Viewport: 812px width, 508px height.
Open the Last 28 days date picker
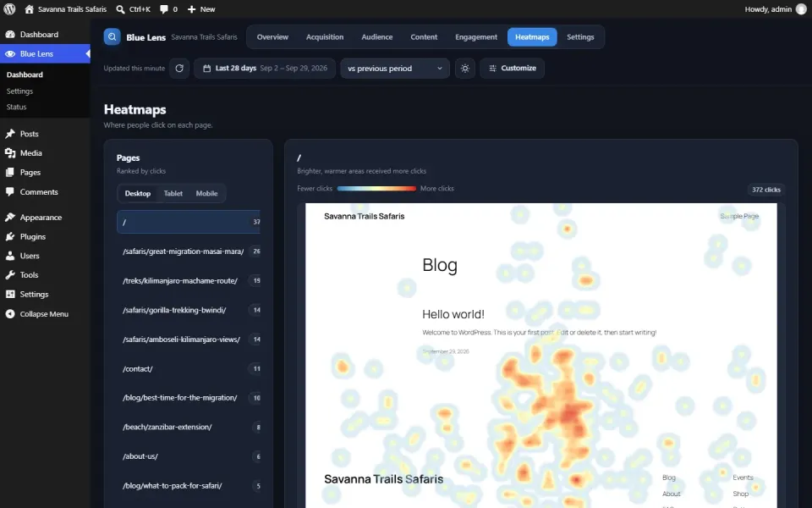265,68
